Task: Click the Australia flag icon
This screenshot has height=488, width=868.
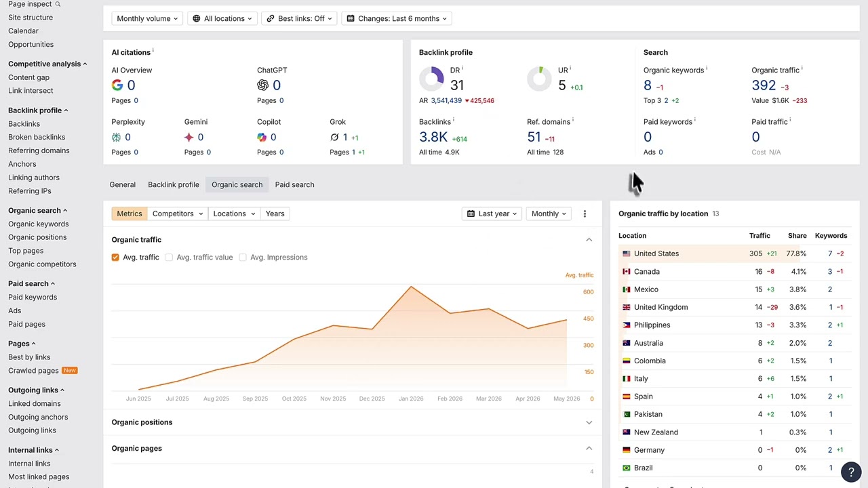Action: tap(627, 343)
